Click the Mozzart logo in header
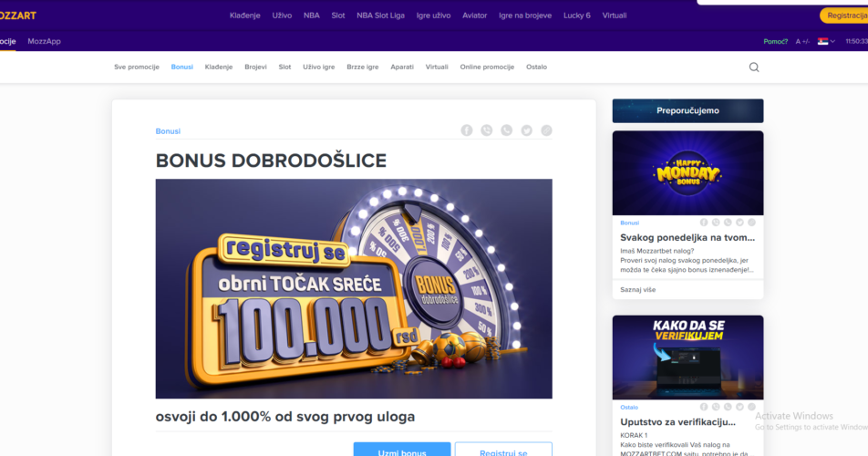The height and width of the screenshot is (456, 868). coord(17,16)
